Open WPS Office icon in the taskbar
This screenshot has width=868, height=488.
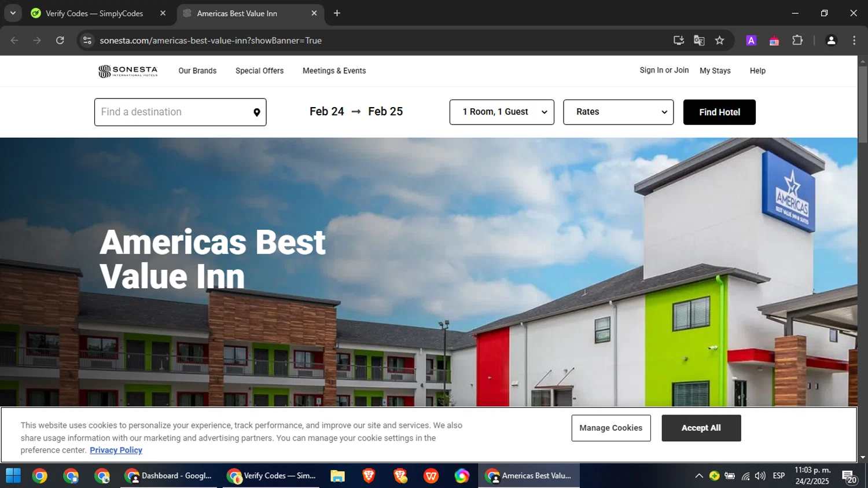pyautogui.click(x=431, y=476)
